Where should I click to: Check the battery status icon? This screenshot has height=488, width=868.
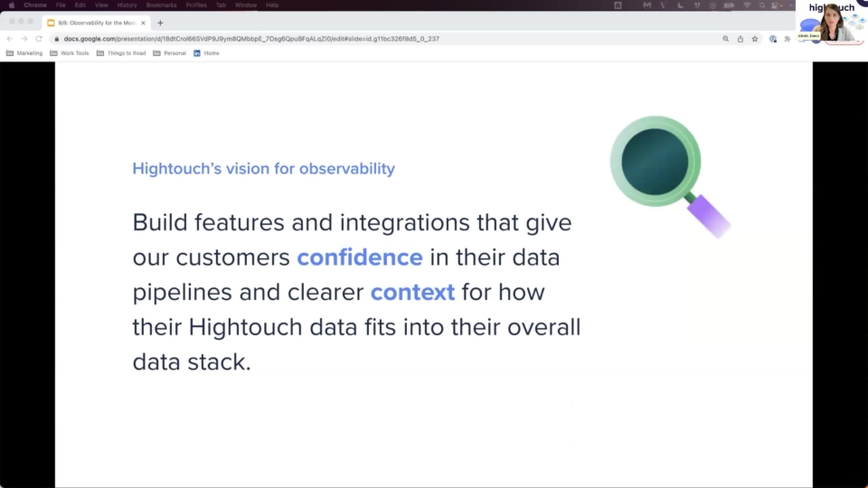(x=729, y=5)
